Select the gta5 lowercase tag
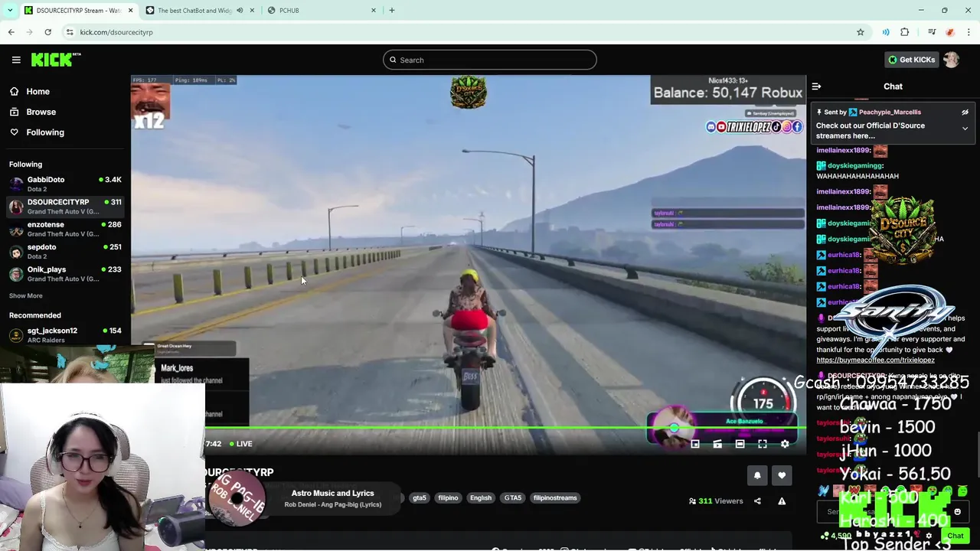Image resolution: width=980 pixels, height=551 pixels. tap(420, 498)
